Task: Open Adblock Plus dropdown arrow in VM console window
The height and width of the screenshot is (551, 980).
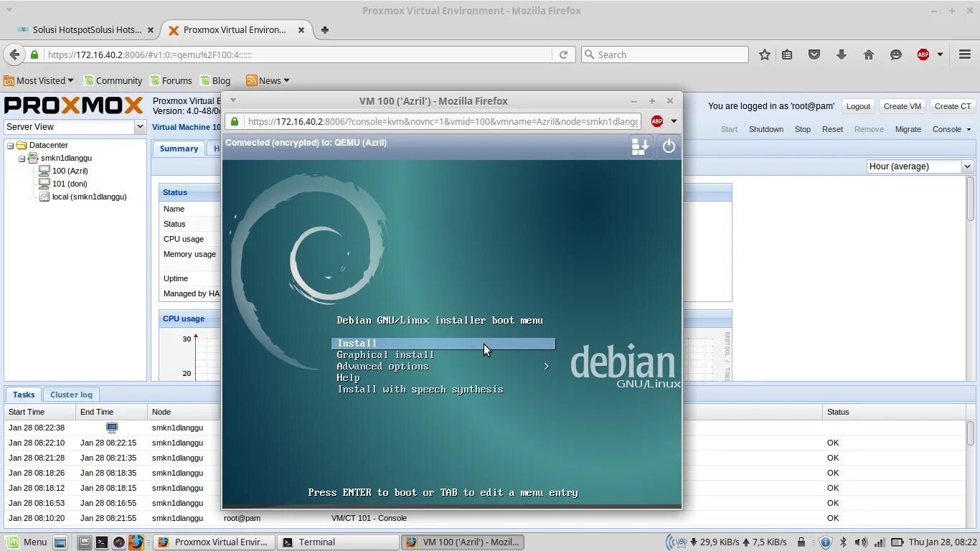Action: point(674,121)
